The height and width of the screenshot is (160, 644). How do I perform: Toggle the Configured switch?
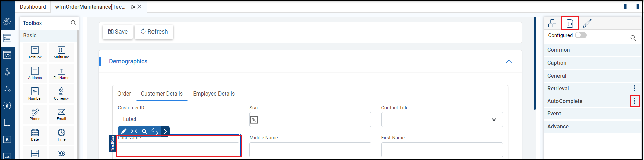[x=581, y=35]
